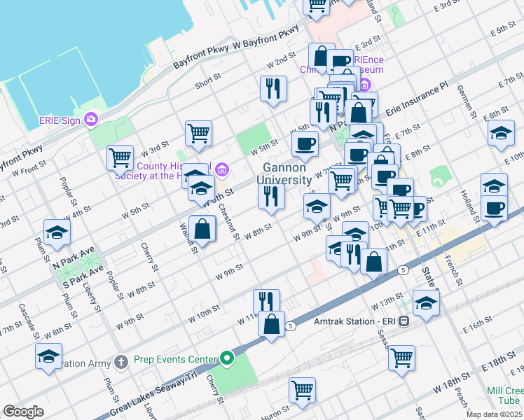Click the shopping bag marker on Walnut St

pos(202,229)
